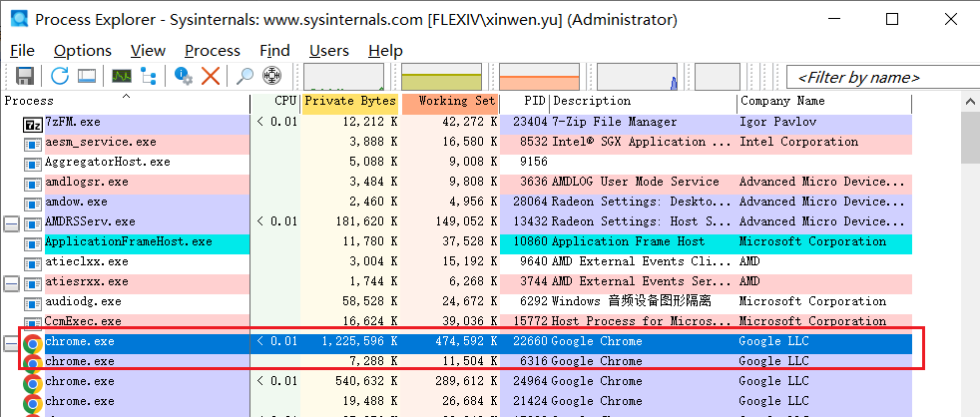Open process Properties gear icon

184,77
